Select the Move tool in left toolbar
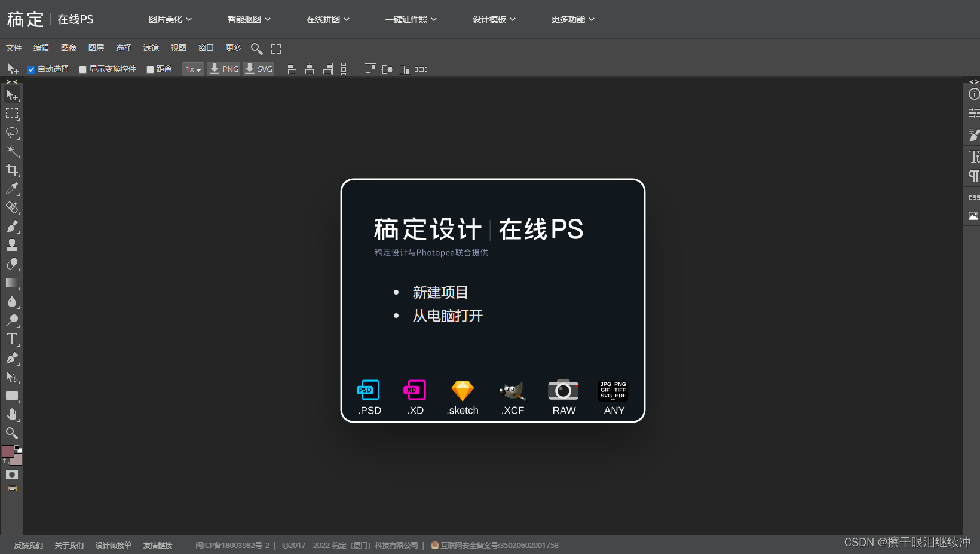The image size is (980, 554). pyautogui.click(x=12, y=95)
